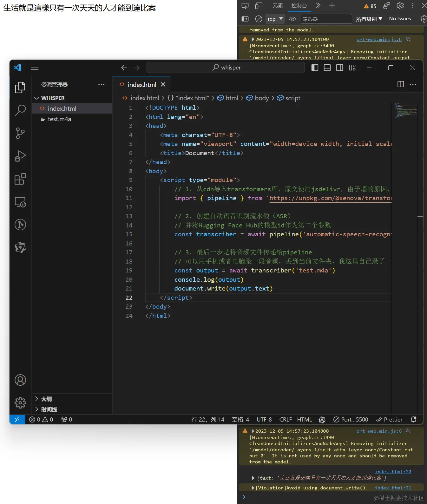This screenshot has width=427, height=504.
Task: Open the Git Graph icon in activity bar
Action: tap(20, 225)
